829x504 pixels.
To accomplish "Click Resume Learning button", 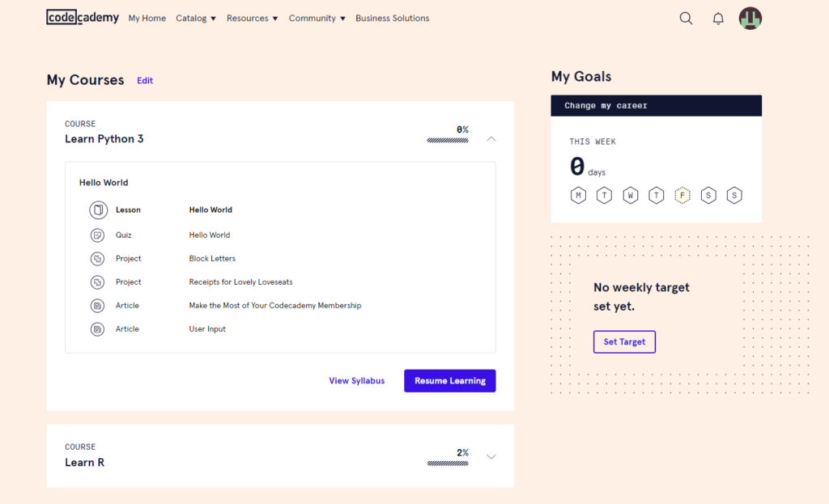I will pyautogui.click(x=450, y=381).
